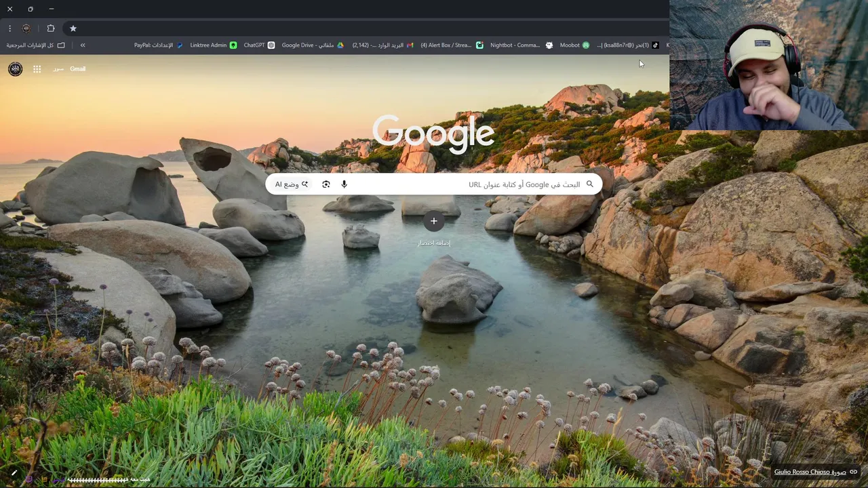
Task: Bookmark this page with the star icon
Action: (73, 28)
